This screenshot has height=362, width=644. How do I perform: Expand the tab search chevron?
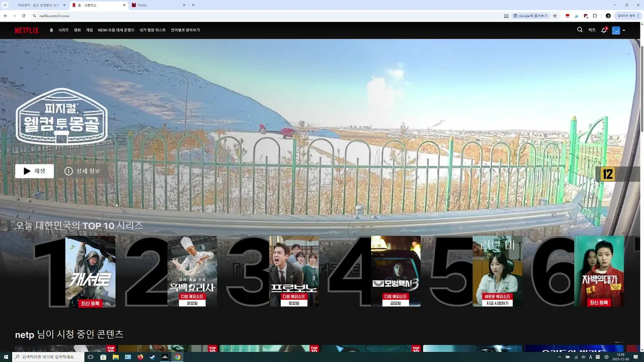click(5, 5)
